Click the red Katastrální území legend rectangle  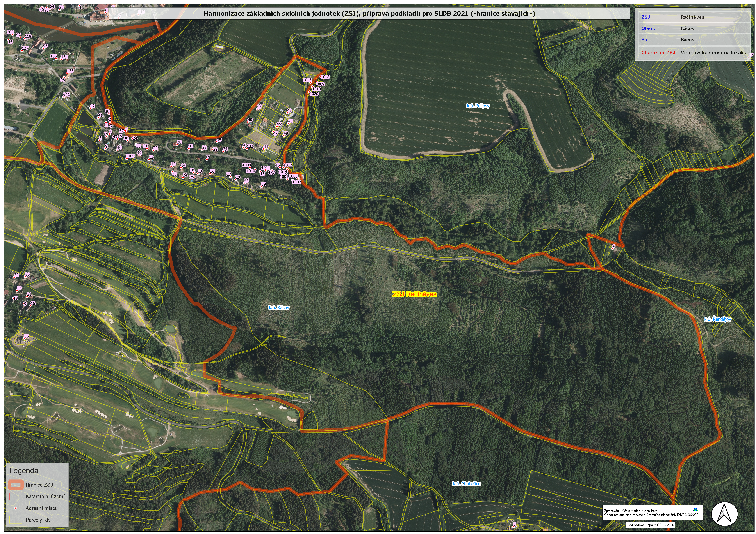pyautogui.click(x=16, y=496)
